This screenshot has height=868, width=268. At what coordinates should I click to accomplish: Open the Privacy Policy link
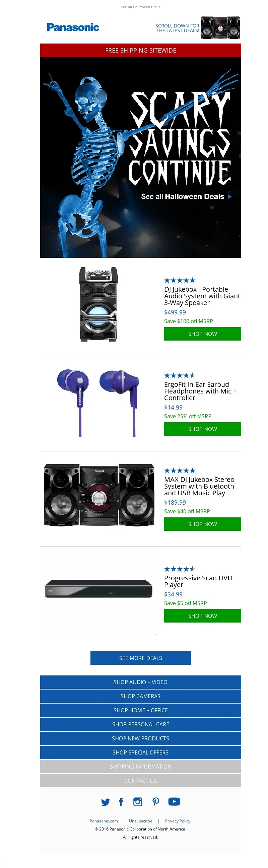(x=178, y=821)
